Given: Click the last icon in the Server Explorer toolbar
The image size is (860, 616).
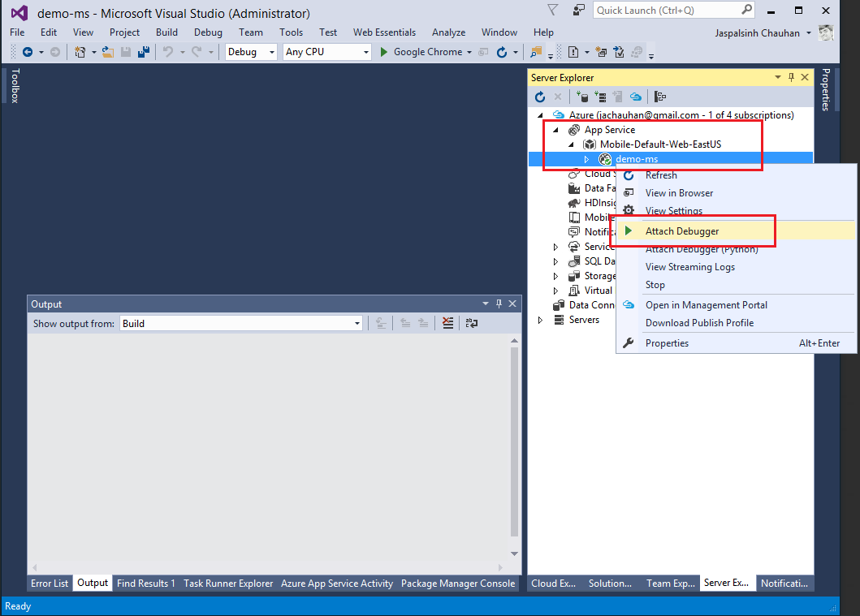Looking at the screenshot, I should point(660,97).
